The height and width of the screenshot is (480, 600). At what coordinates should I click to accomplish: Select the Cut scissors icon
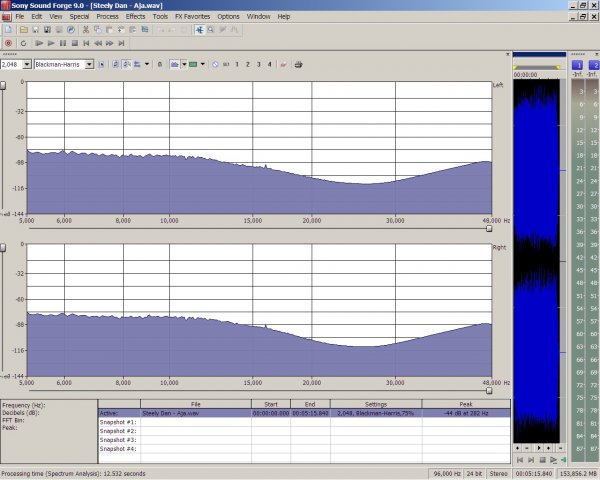pyautogui.click(x=86, y=30)
